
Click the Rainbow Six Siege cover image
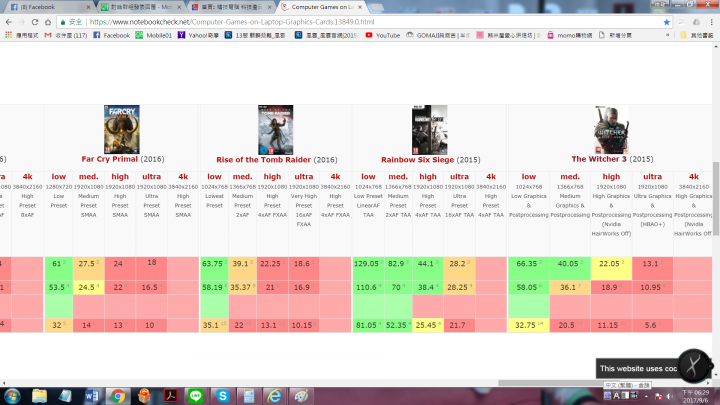pyautogui.click(x=429, y=130)
